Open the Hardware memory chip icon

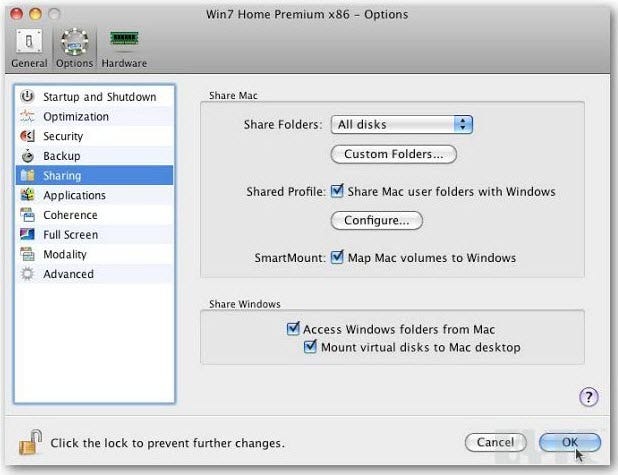124,39
